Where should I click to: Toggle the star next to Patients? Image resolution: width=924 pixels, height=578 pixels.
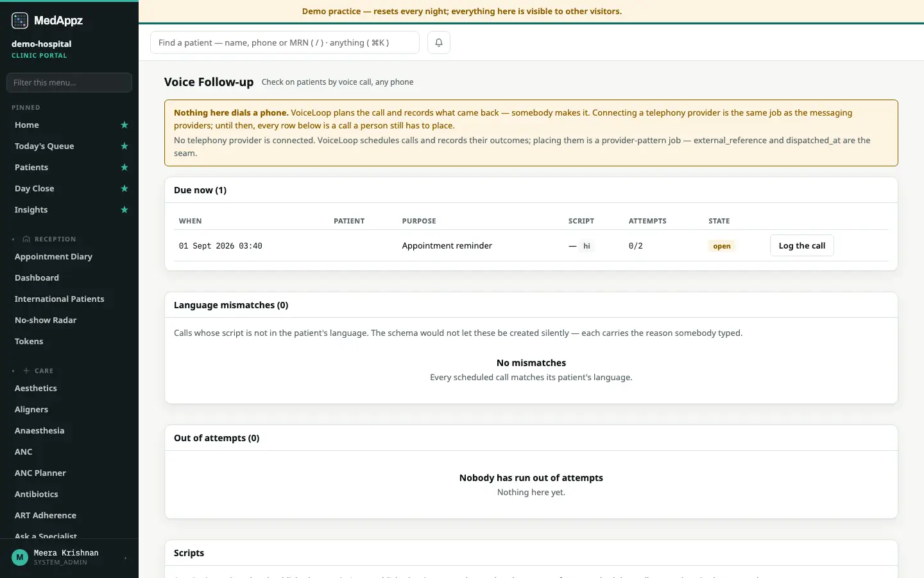click(124, 168)
